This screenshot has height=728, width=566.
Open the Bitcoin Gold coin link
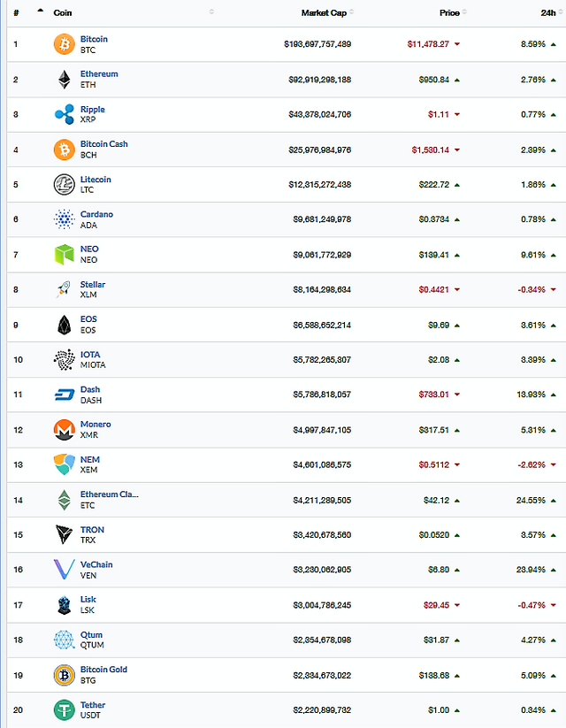103,670
